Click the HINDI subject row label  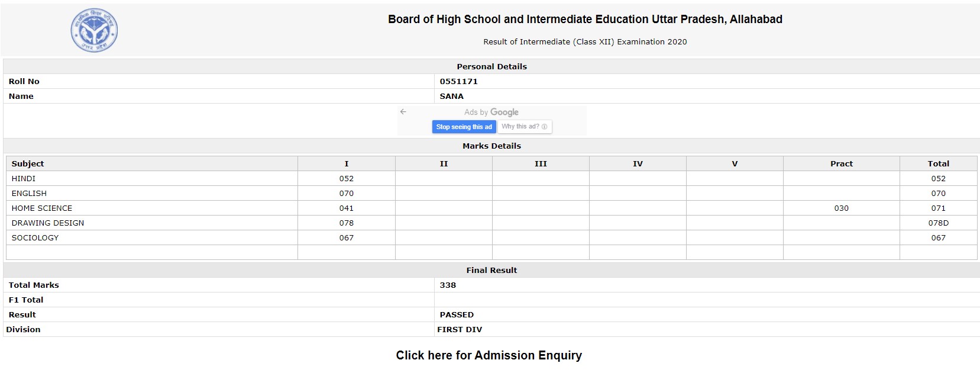point(24,178)
